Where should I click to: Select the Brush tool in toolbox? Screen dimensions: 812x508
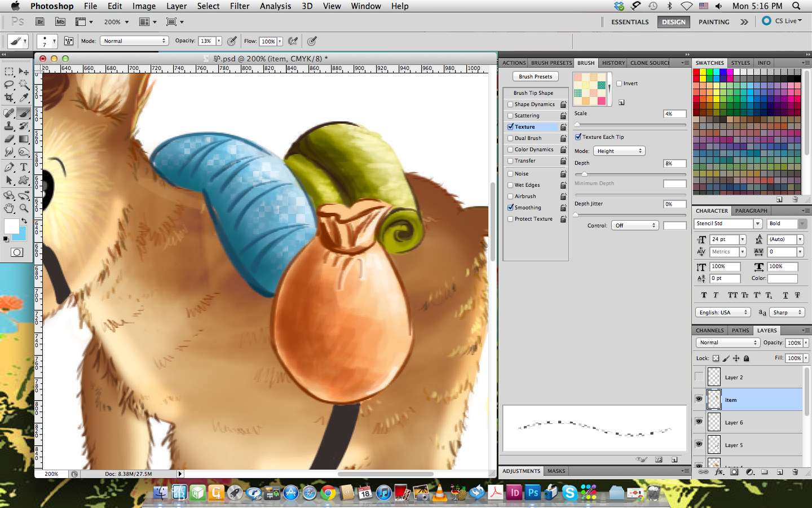tap(24, 113)
